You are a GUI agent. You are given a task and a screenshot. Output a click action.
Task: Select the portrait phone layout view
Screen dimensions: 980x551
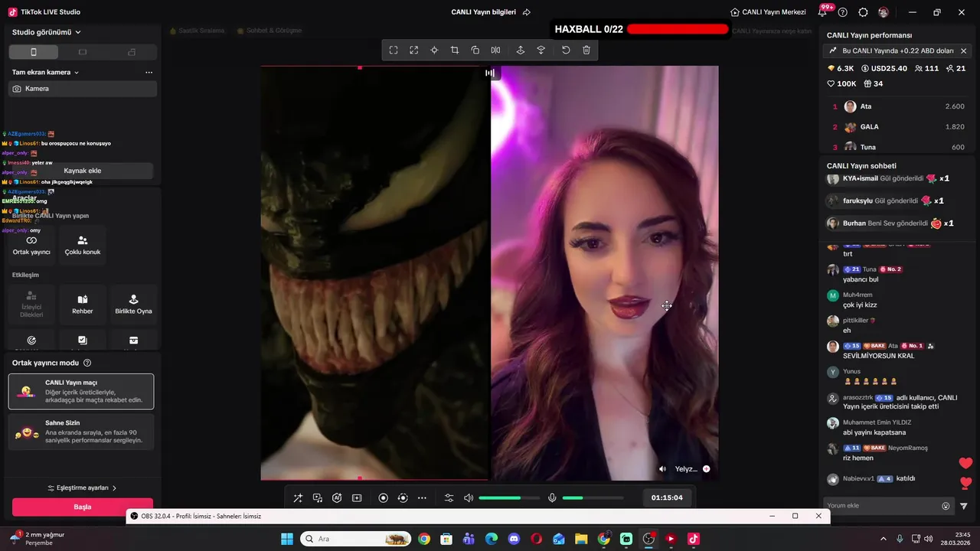pos(34,52)
